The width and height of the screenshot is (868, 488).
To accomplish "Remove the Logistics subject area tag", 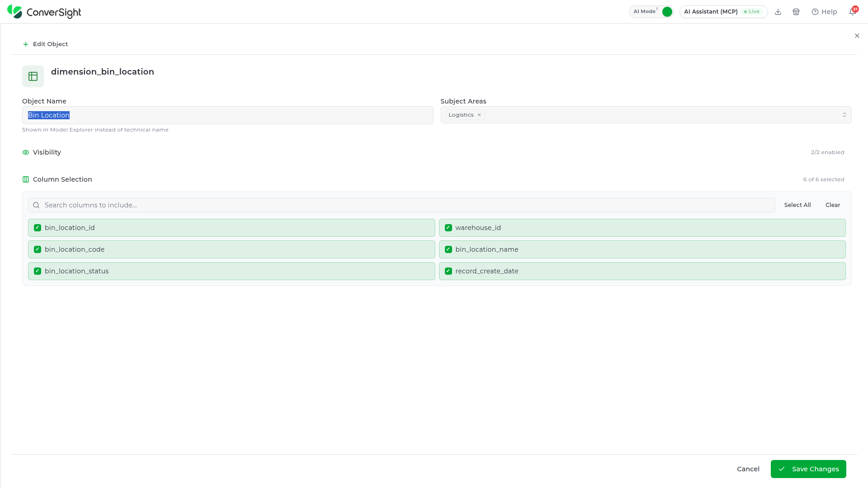I will point(479,115).
